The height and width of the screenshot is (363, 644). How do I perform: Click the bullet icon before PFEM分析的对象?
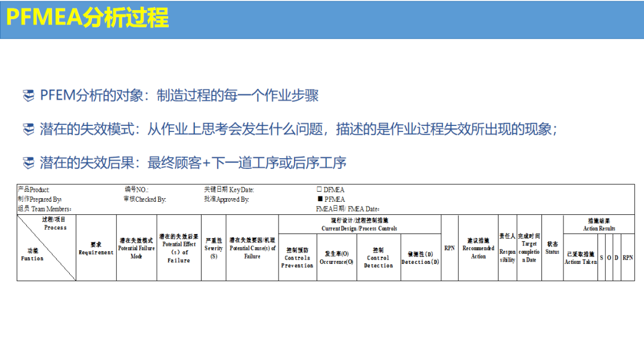click(x=29, y=96)
